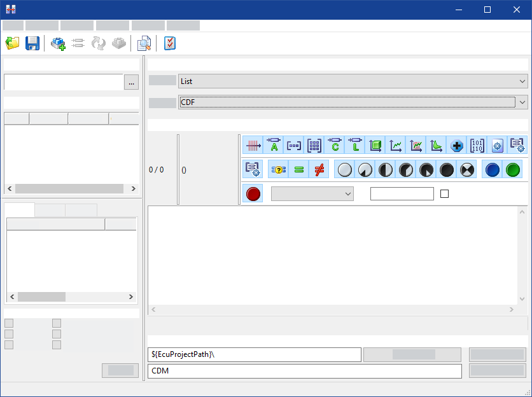The height and width of the screenshot is (397, 532).
Task: Toggle the red-hatched chart icon
Action: tap(416, 145)
